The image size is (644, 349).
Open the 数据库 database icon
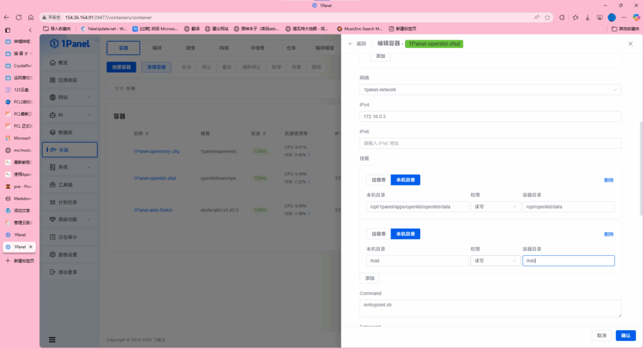coord(53,132)
